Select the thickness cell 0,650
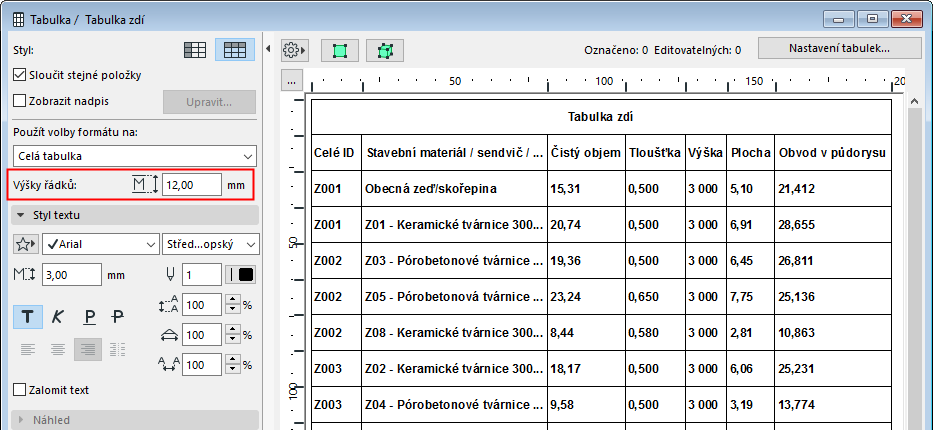 pyautogui.click(x=655, y=297)
